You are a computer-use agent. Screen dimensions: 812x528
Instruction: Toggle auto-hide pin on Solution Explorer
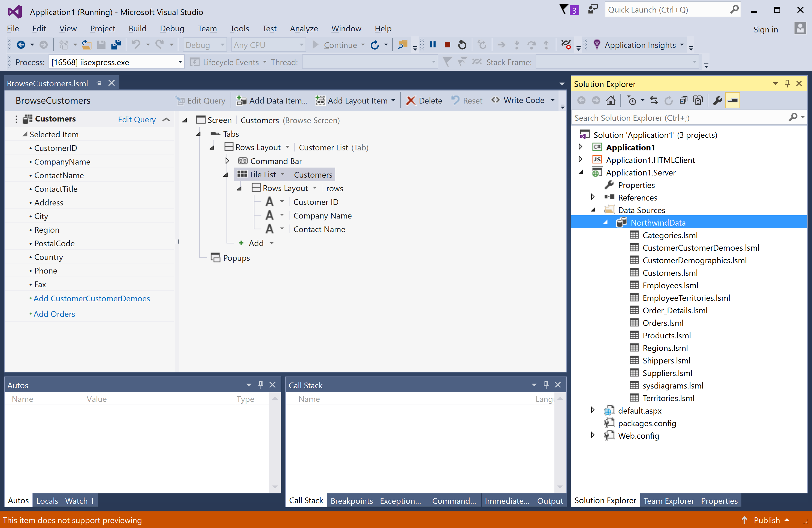tap(787, 84)
